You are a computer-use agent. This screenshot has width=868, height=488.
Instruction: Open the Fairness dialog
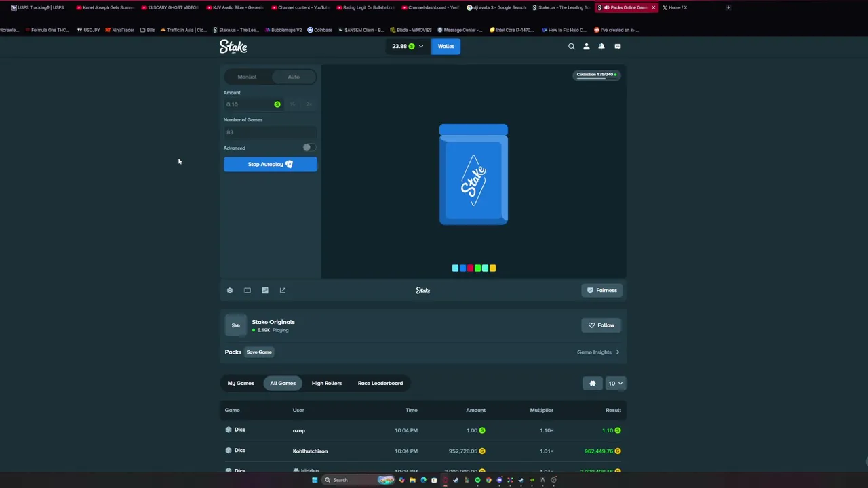pos(602,291)
